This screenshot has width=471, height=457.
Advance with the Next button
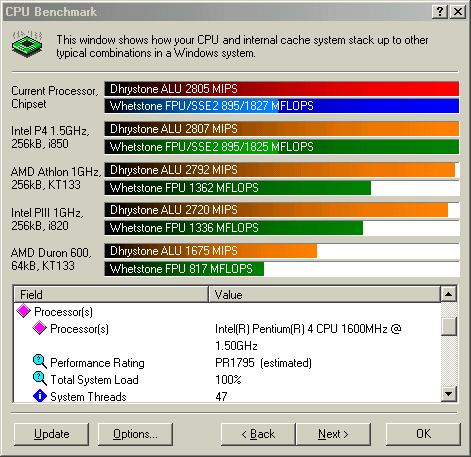coord(333,434)
